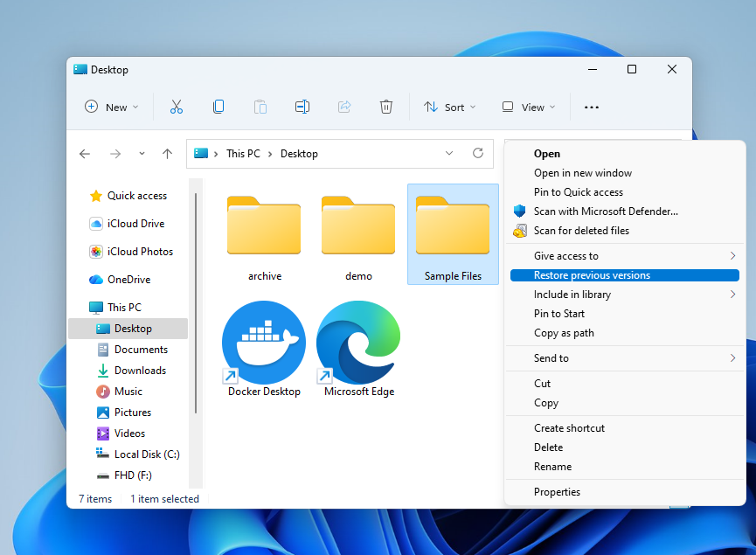Go forward with the right arrow
The width and height of the screenshot is (756, 555).
tap(115, 154)
